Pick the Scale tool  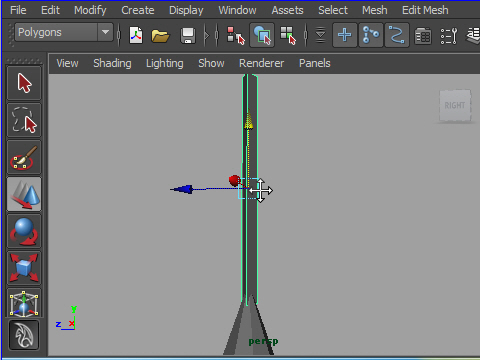24,268
